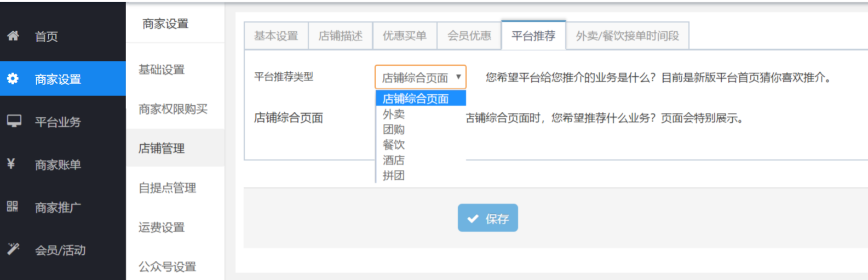Click the 店铺综合页面 field label

coord(289,118)
